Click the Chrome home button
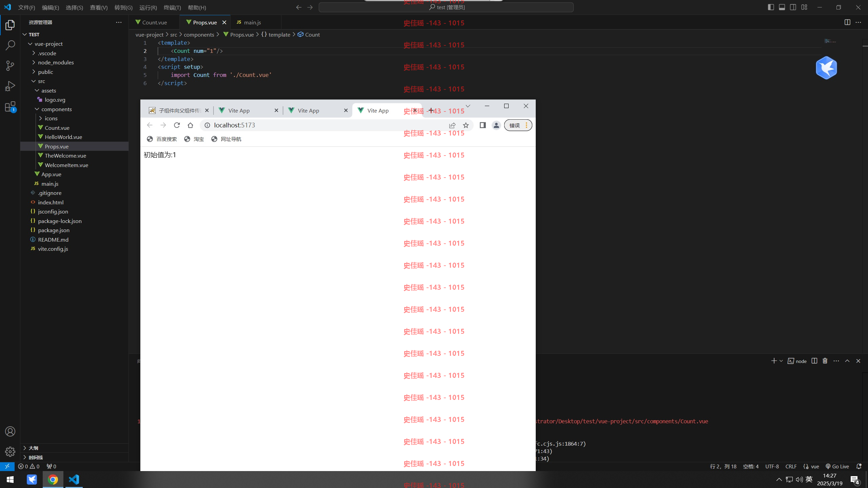868x488 pixels. pyautogui.click(x=190, y=125)
